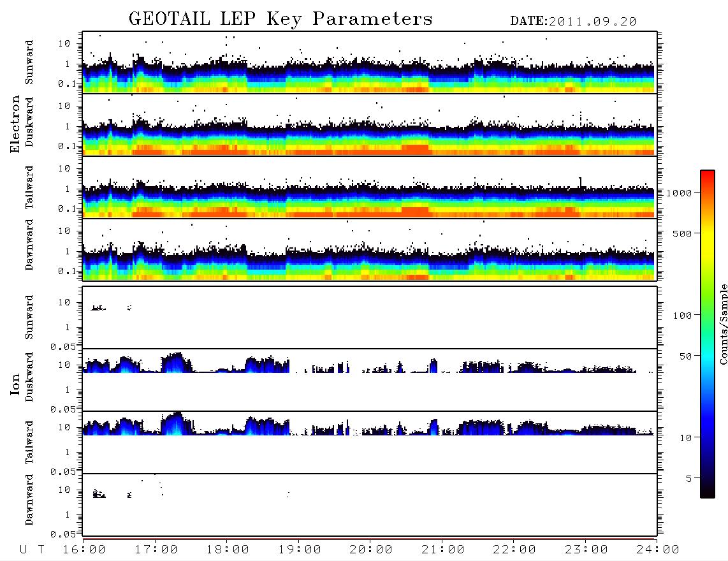Click the "Electron" group axis label

click(x=15, y=124)
